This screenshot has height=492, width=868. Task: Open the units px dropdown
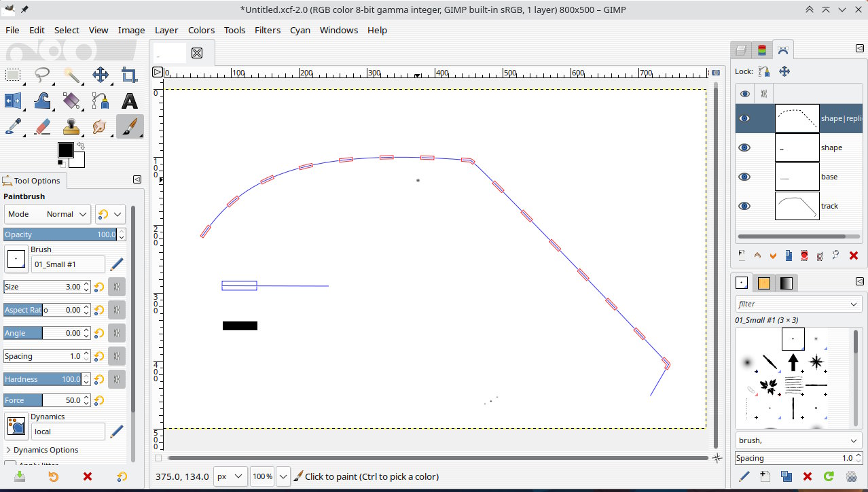coord(230,476)
